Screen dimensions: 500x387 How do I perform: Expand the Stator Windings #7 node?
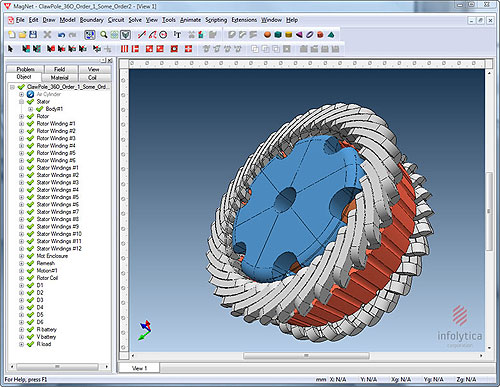21,212
